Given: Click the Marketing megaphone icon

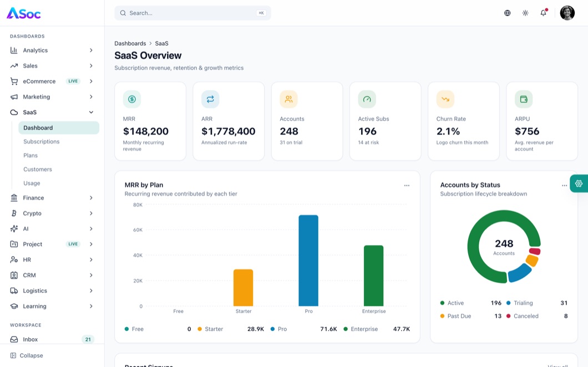Looking at the screenshot, I should click(14, 96).
